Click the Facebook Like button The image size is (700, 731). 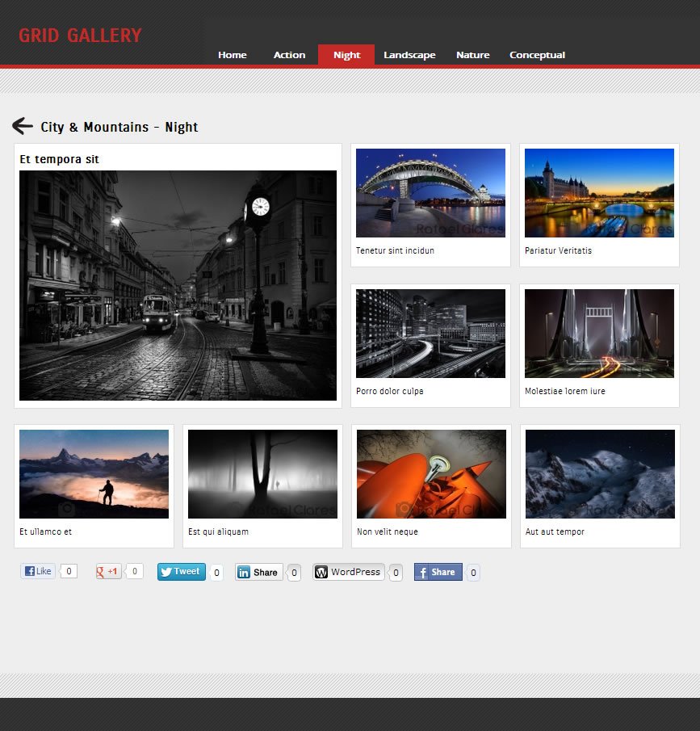[x=38, y=571]
